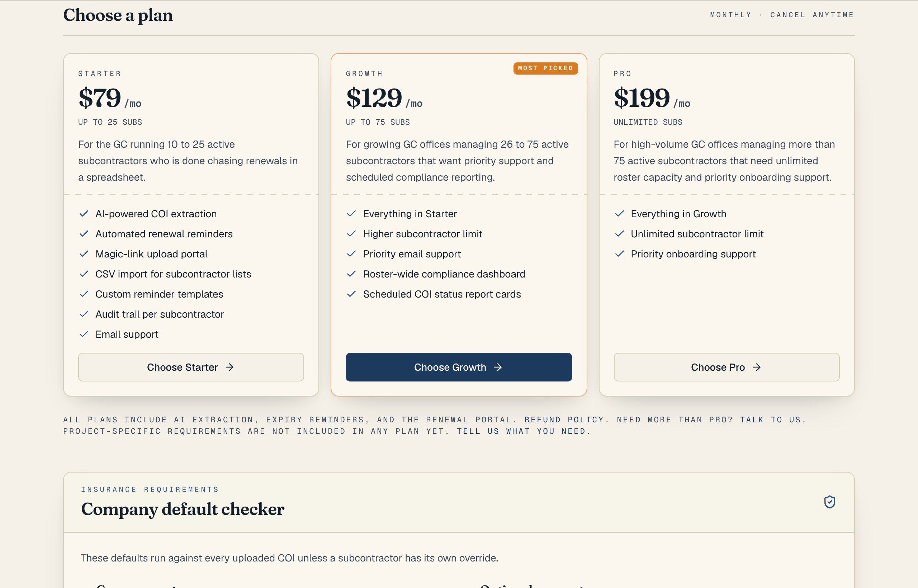Click checkmark beside Everything in Starter

351,214
